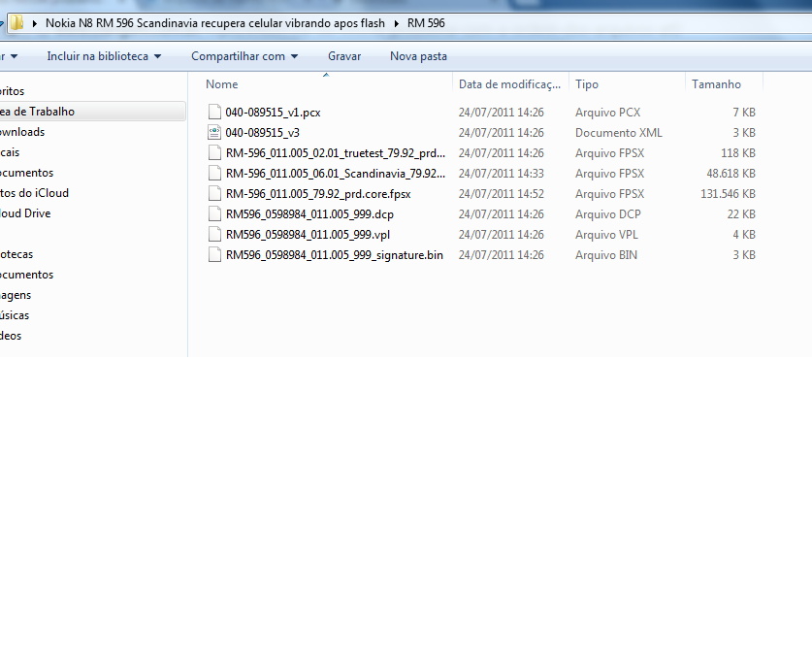
Task: Click the 118 KB size value
Action: click(x=738, y=153)
